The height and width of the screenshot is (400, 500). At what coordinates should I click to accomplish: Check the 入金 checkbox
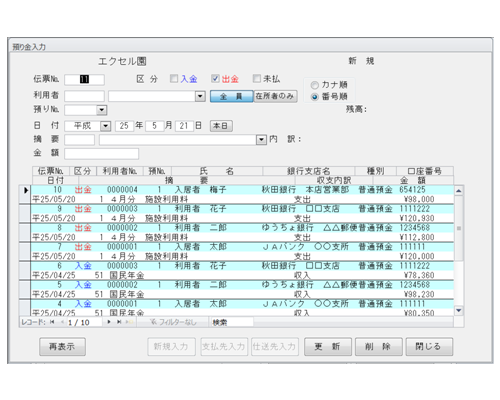[x=174, y=78]
